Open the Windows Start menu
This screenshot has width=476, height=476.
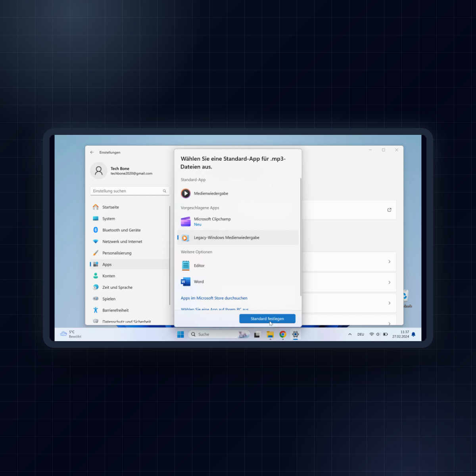click(180, 334)
